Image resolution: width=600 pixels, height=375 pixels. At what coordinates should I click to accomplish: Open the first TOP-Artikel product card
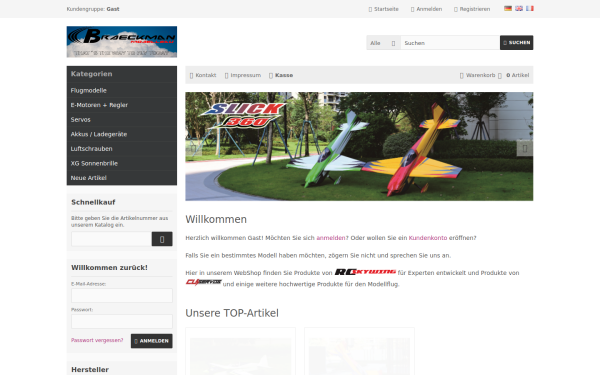pyautogui.click(x=240, y=352)
